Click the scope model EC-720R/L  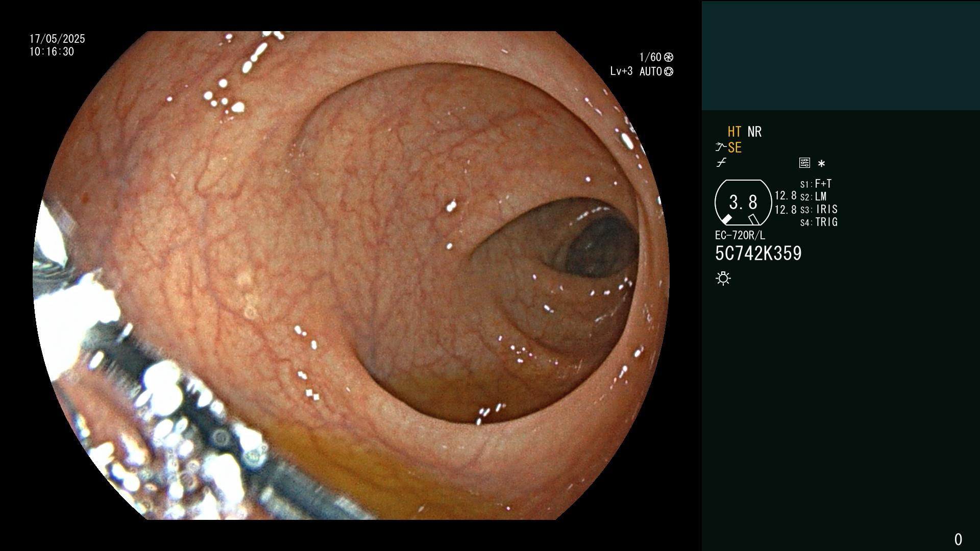point(740,235)
